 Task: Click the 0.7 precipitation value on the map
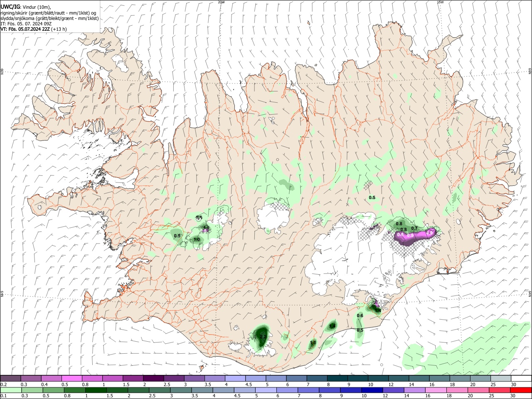(414, 228)
